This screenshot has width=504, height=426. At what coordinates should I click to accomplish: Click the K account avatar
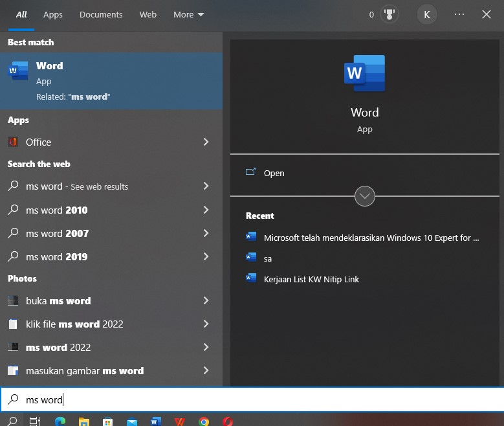click(x=427, y=14)
